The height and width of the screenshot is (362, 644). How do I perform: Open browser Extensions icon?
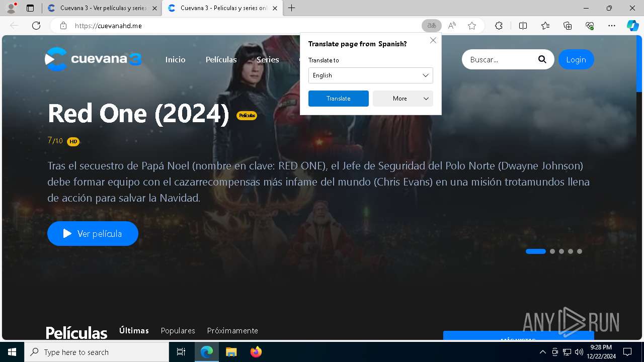499,26
